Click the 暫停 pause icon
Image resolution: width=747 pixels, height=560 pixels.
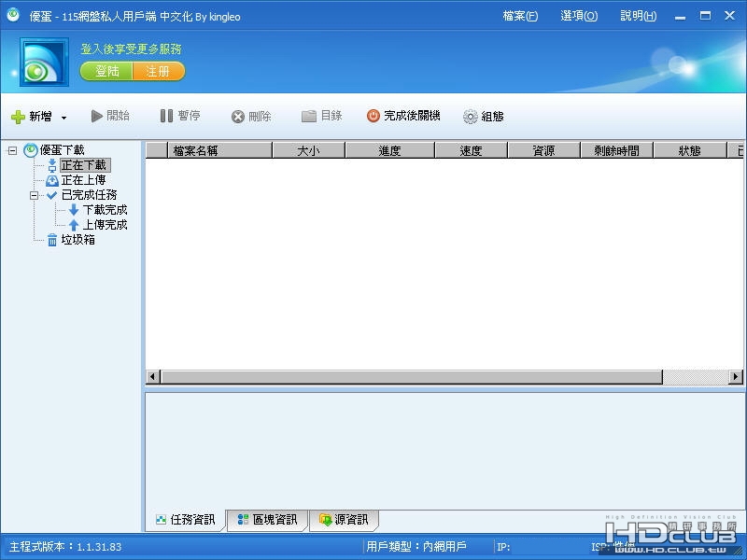(166, 116)
